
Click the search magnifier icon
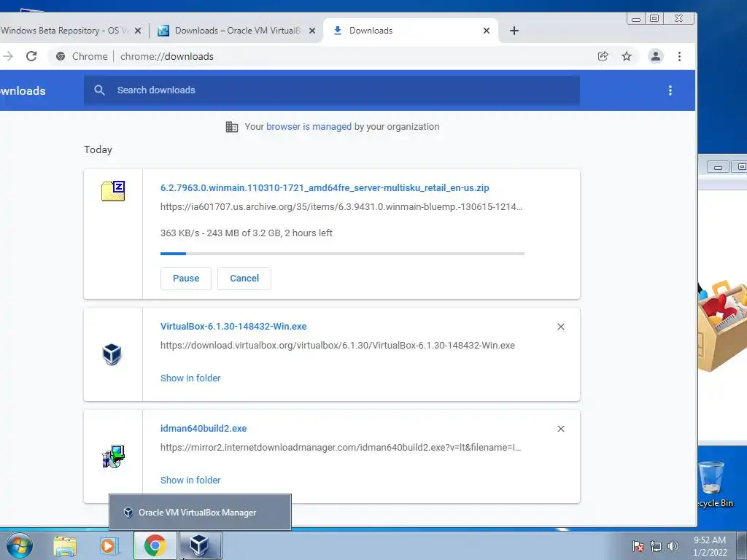(99, 90)
